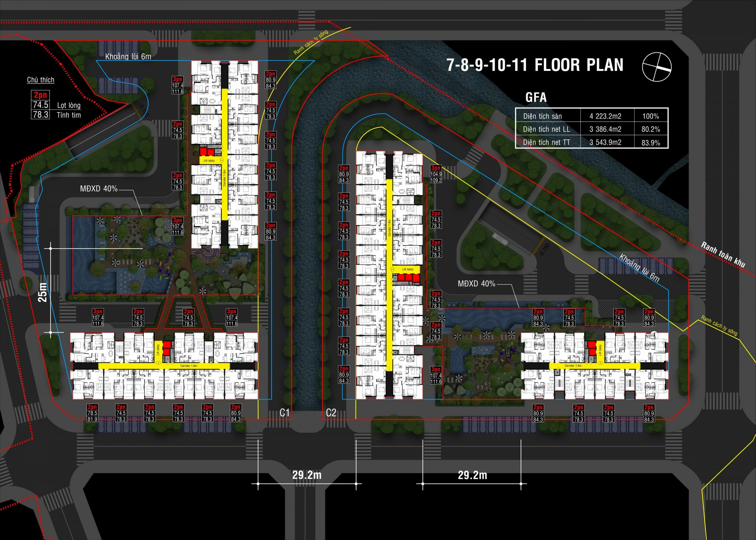
Task: Select the '3 543.9m2' table value
Action: pos(605,143)
